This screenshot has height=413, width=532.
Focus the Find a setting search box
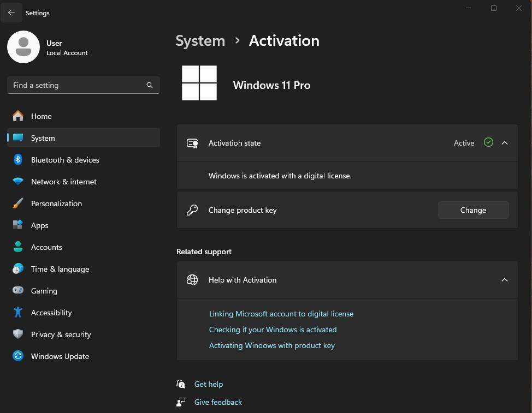pyautogui.click(x=76, y=85)
